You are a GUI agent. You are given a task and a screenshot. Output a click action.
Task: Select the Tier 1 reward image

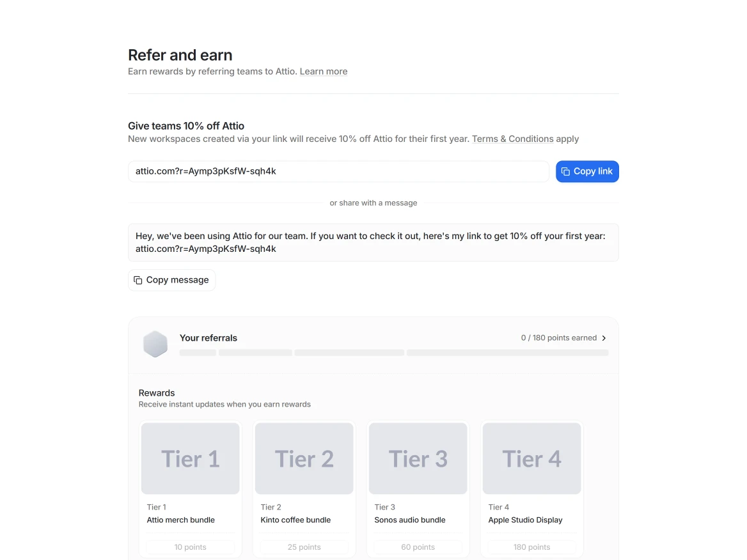tap(191, 458)
